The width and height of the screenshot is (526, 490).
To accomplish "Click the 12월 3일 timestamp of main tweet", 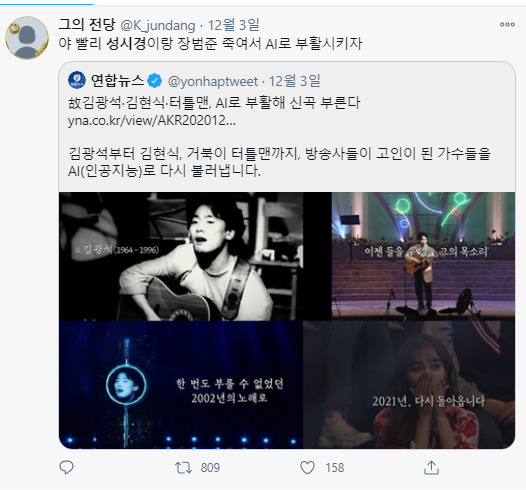I will pos(234,25).
